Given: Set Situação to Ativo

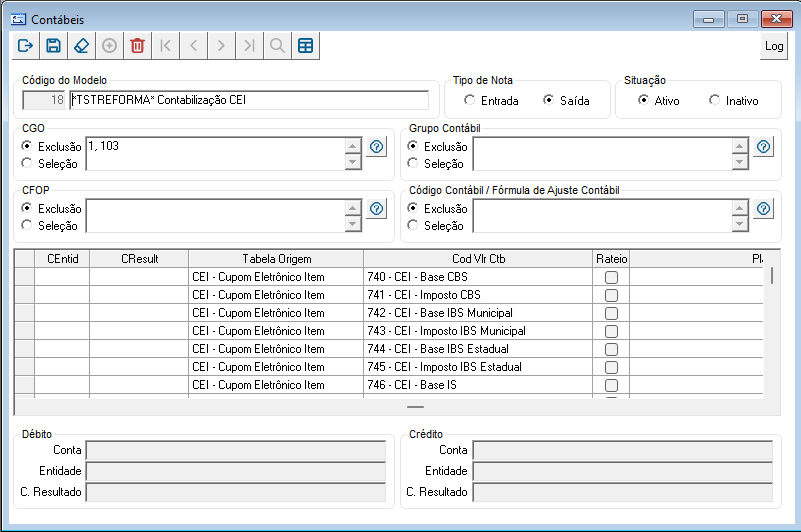Looking at the screenshot, I should click(659, 101).
